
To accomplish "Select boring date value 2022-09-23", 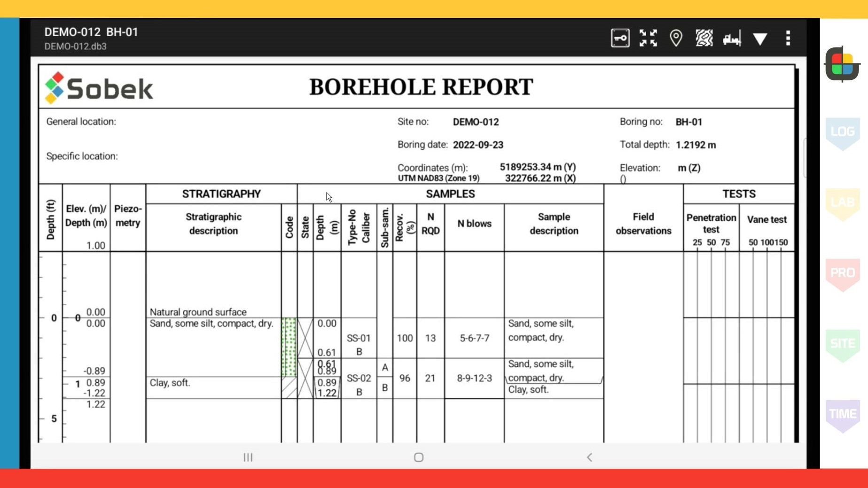I will (x=478, y=145).
